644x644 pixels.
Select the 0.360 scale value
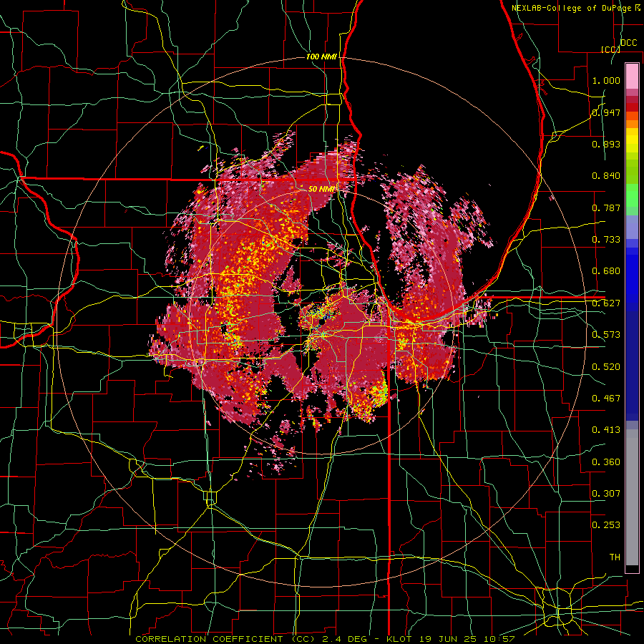(606, 462)
